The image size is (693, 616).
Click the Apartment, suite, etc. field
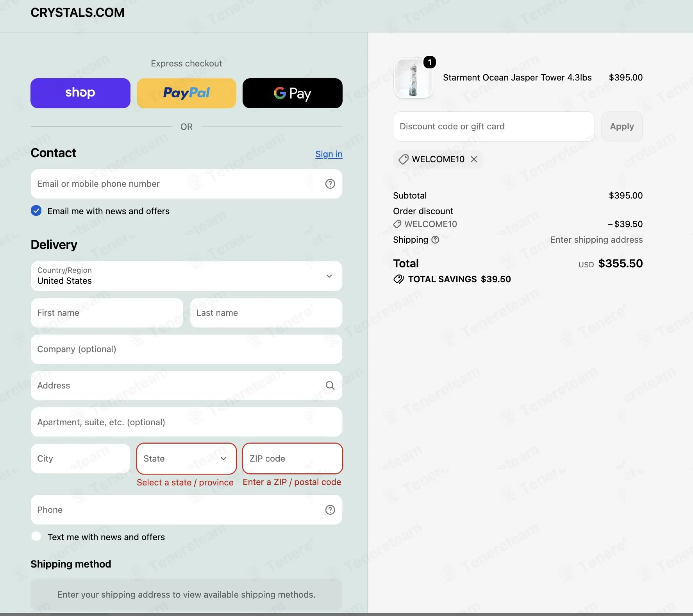click(186, 422)
